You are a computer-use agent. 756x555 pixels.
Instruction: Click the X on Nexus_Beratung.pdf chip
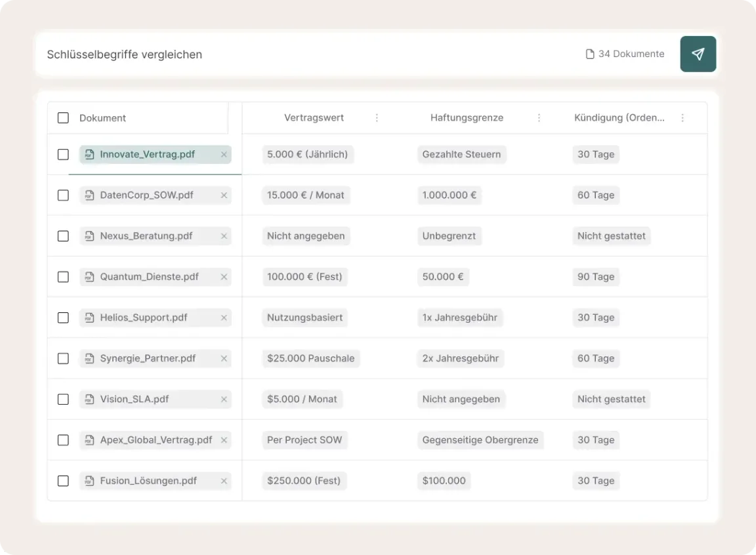point(224,236)
